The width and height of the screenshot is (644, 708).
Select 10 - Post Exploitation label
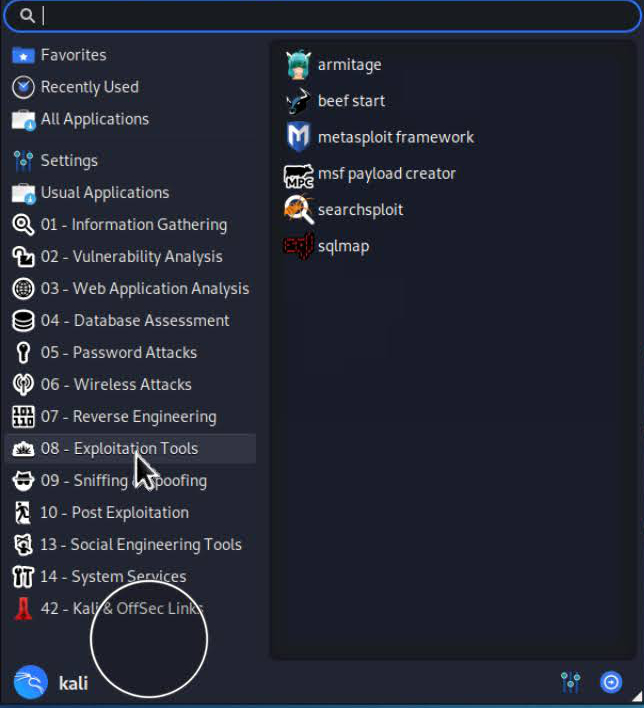pos(115,513)
